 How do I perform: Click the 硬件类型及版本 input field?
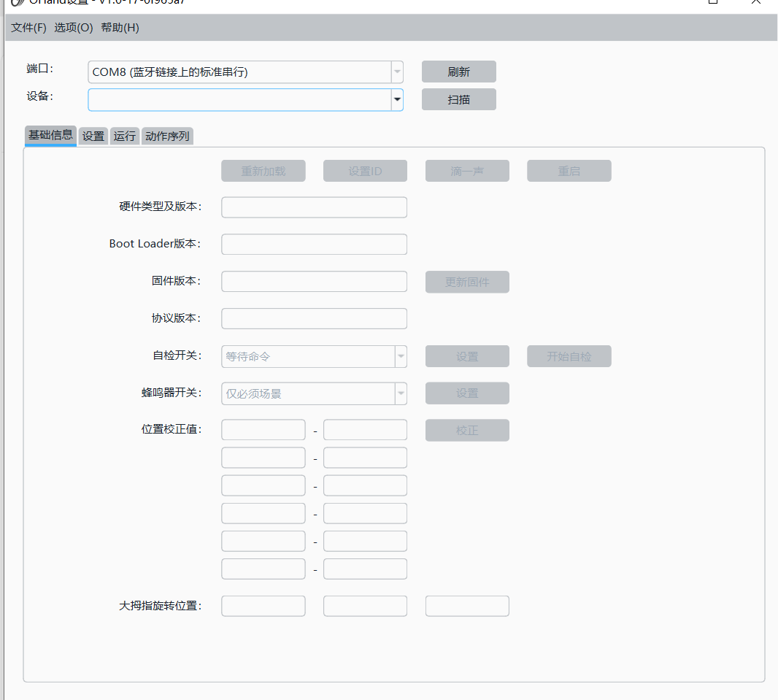314,207
